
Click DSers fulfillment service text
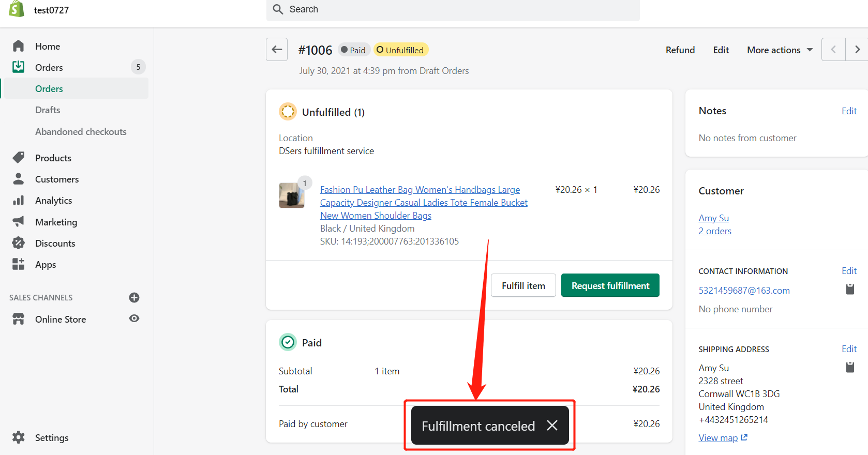[326, 151]
